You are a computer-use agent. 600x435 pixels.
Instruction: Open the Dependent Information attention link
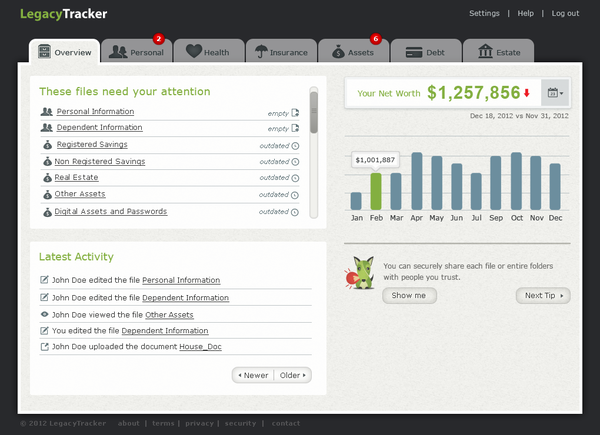(99, 127)
